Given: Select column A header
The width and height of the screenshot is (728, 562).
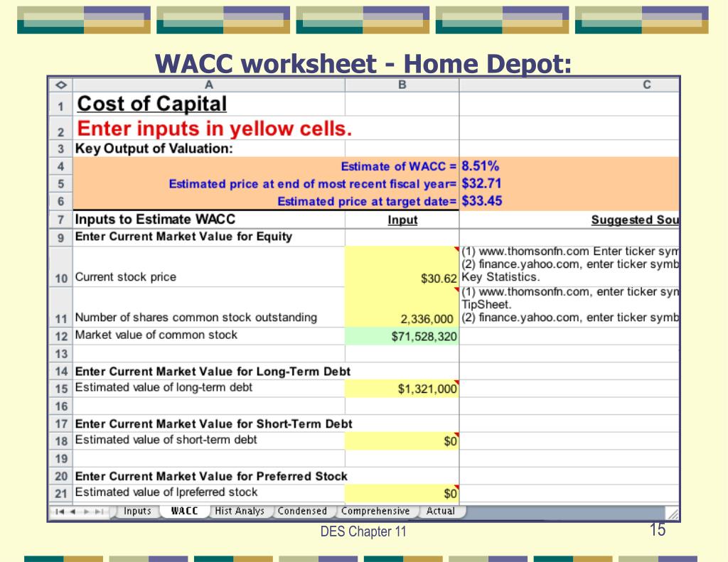Looking at the screenshot, I should (x=209, y=85).
